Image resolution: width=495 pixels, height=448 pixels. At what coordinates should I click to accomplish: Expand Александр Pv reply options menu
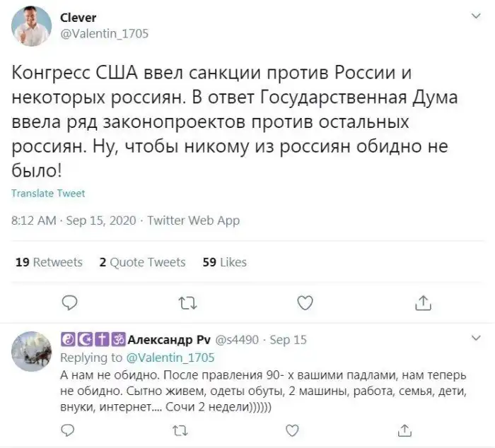474,339
